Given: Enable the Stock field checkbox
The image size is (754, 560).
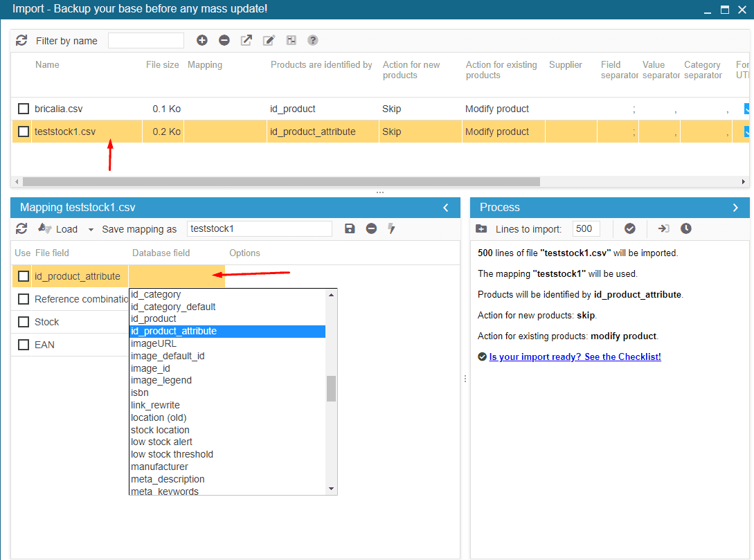Looking at the screenshot, I should pyautogui.click(x=24, y=322).
